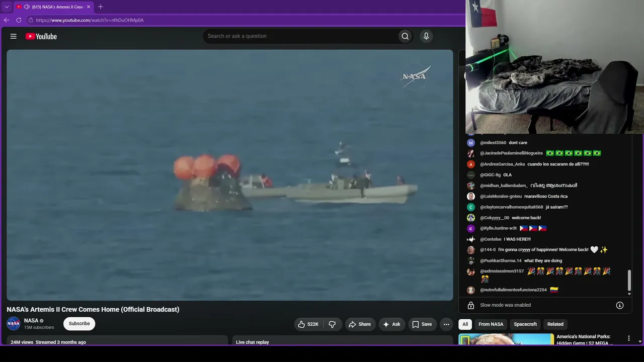Screen dimensions: 644x362
Task: Open the YouTube guide hamburger menu
Action: 14,36
